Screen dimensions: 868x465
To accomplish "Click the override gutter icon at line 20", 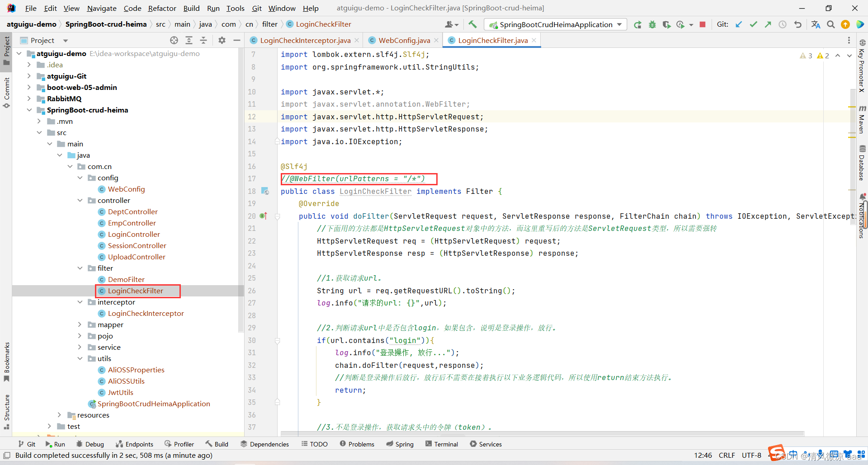I will click(x=264, y=216).
